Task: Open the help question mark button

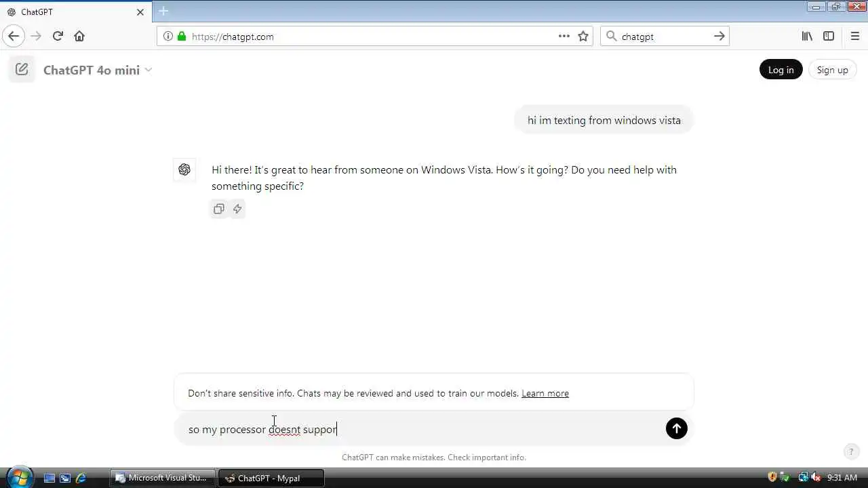Action: pos(850,451)
